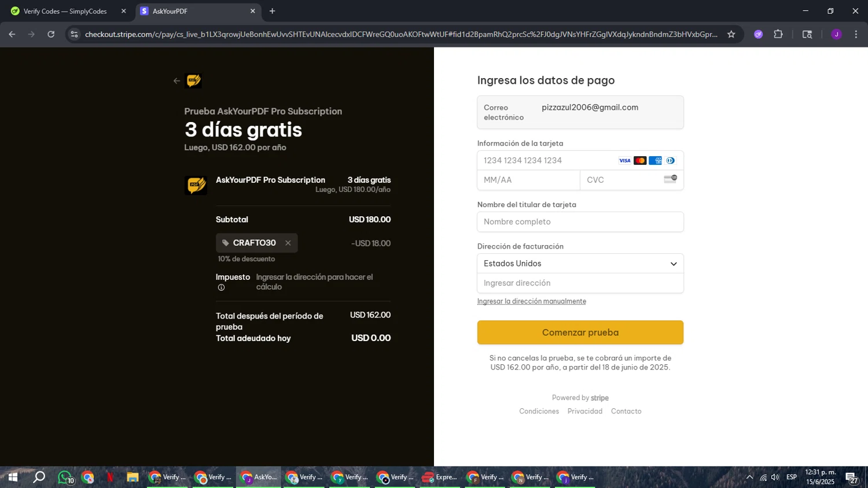Click the purple extension icon in toolbar
The height and width of the screenshot is (488, 868).
click(759, 34)
